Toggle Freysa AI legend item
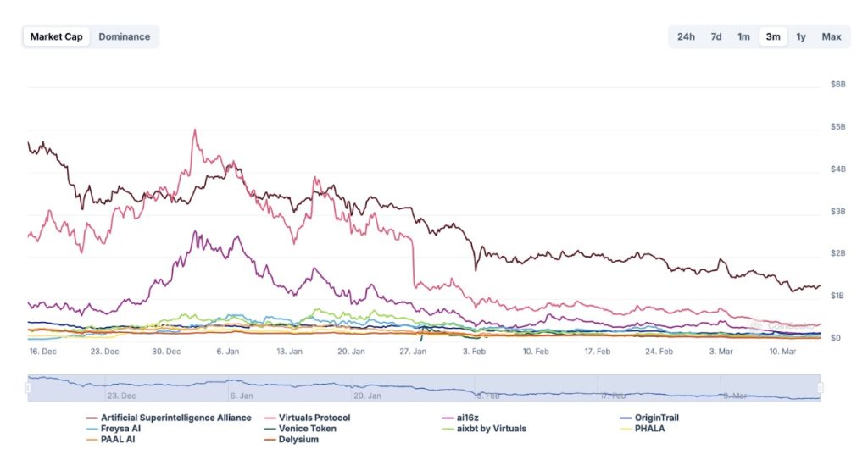 click(x=114, y=429)
